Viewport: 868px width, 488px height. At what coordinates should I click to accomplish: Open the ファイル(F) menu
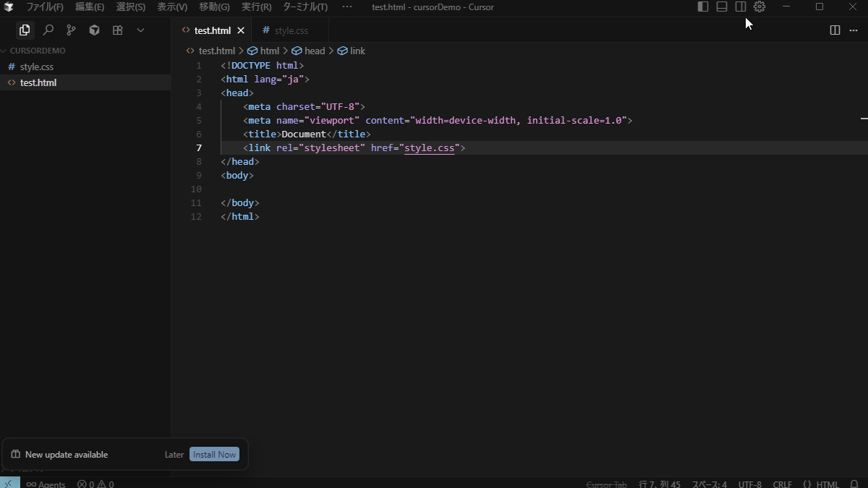[45, 7]
